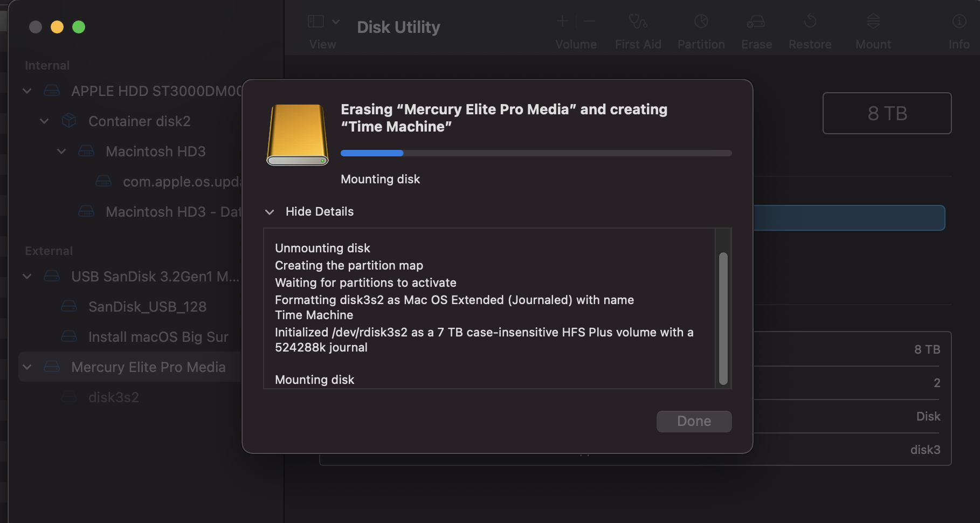Screen dimensions: 980x523
Task: Collapse the Hide Details disclosure chevron
Action: coord(270,212)
